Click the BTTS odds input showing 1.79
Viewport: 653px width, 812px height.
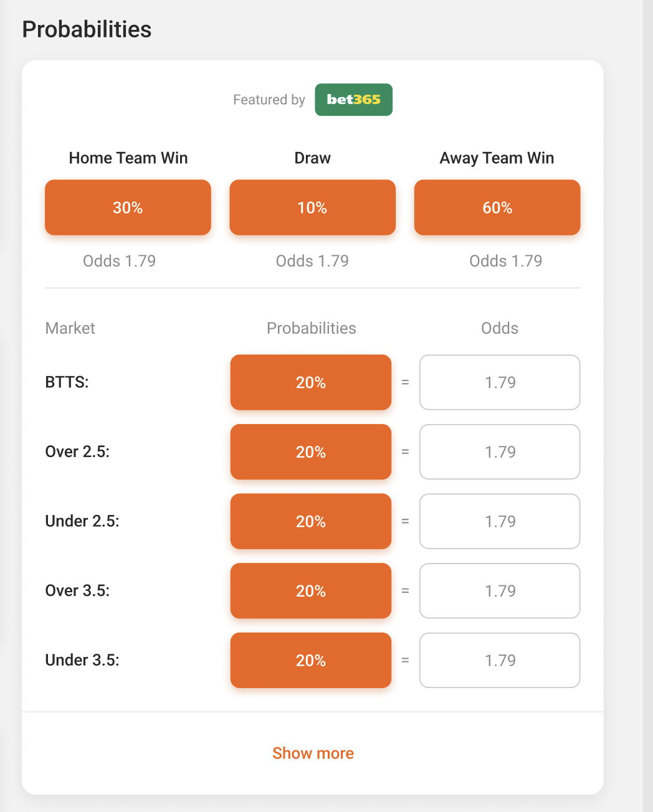[x=499, y=382]
